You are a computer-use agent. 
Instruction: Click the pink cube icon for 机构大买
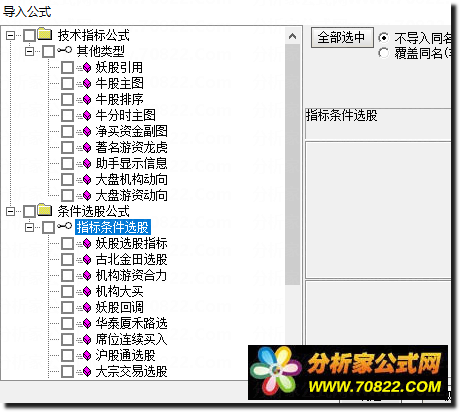point(87,292)
